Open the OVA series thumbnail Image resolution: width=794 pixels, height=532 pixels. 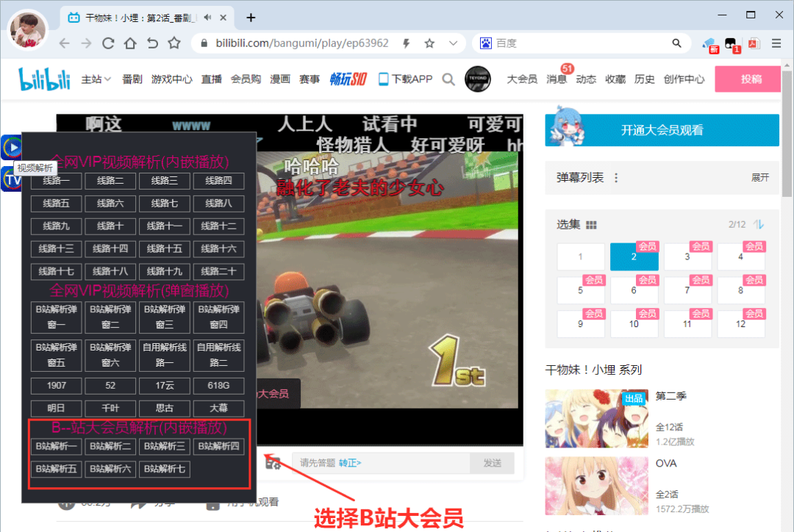pyautogui.click(x=596, y=486)
